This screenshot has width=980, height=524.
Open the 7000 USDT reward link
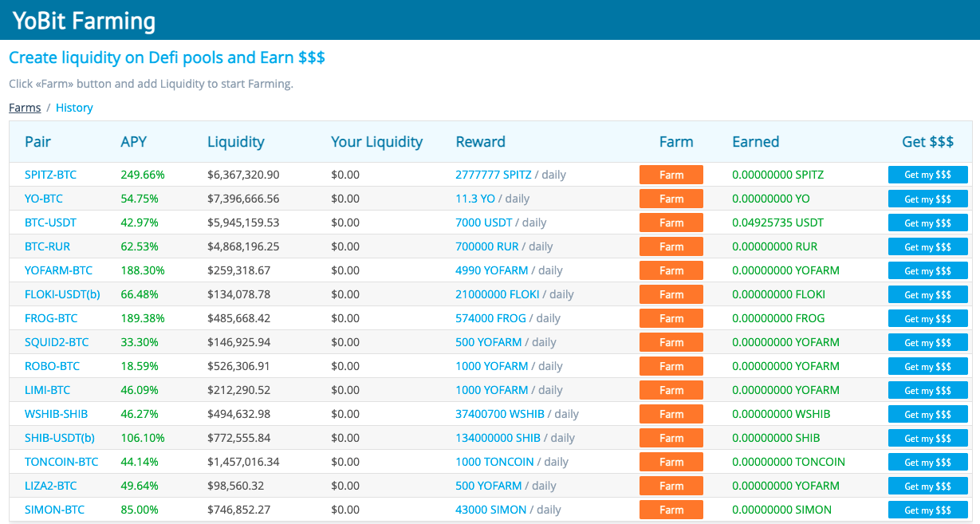[x=483, y=223]
